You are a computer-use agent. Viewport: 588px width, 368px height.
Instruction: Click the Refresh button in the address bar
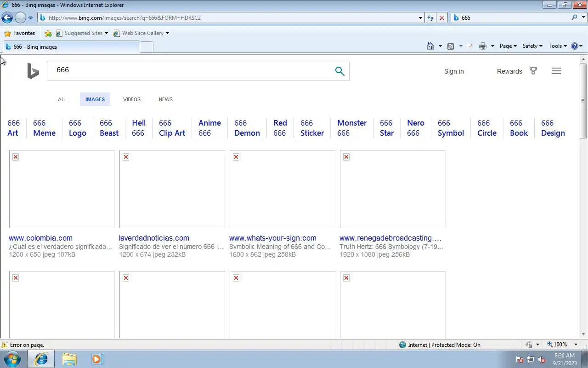pyautogui.click(x=430, y=17)
